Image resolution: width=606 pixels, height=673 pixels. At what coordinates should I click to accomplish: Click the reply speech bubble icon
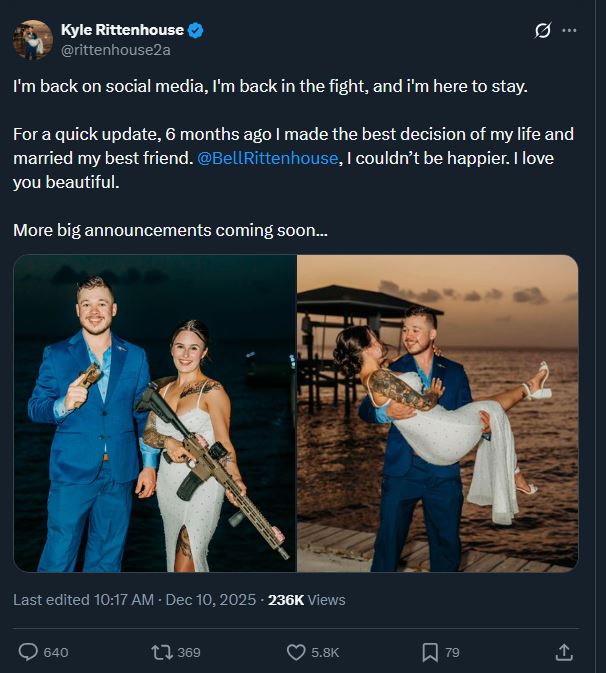28,652
